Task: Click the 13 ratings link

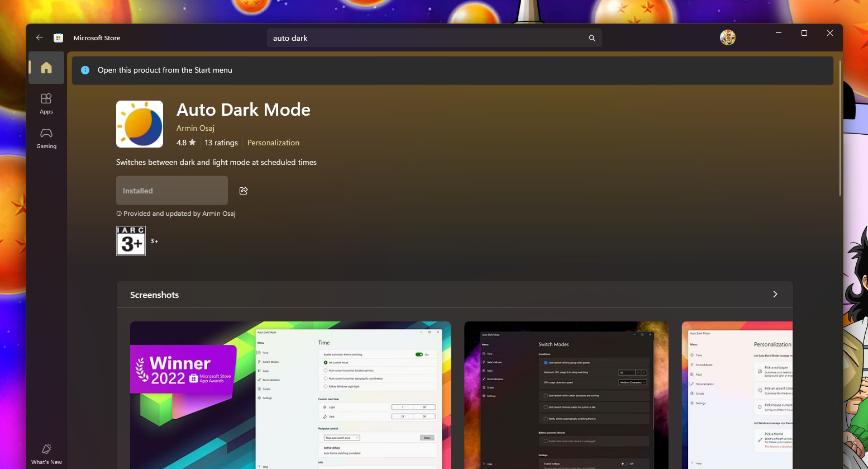Action: click(x=221, y=143)
